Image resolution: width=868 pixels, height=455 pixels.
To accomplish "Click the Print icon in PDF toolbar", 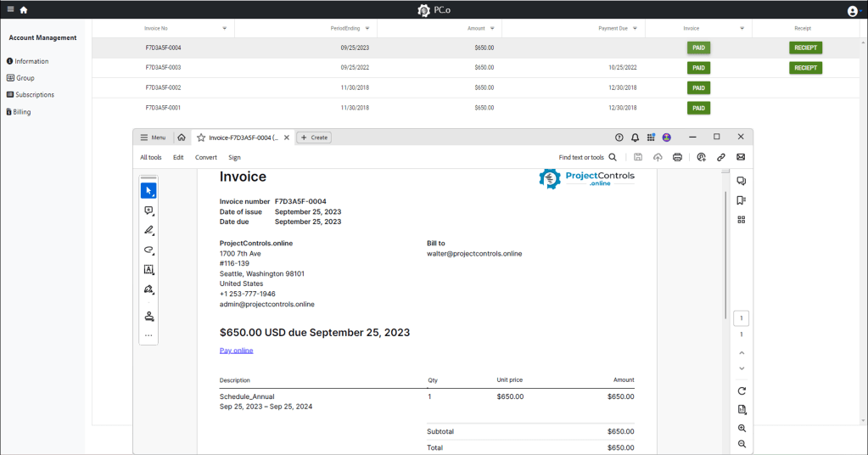I will [x=677, y=157].
